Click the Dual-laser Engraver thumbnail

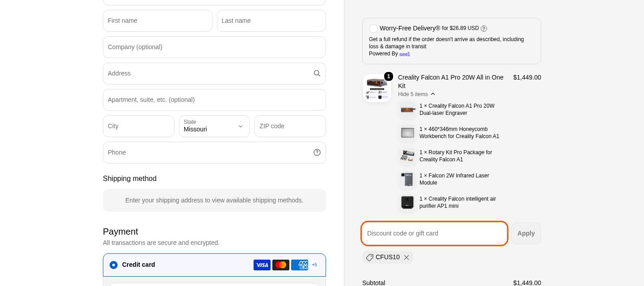click(x=407, y=109)
